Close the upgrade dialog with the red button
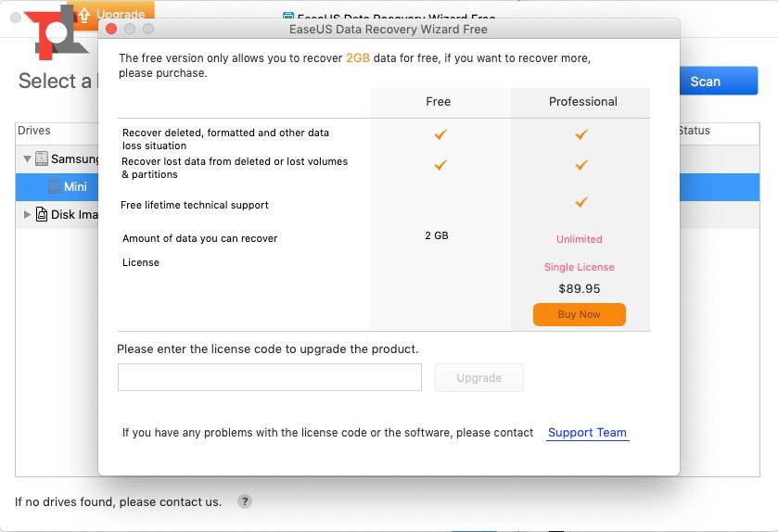This screenshot has width=778, height=532. 112,30
